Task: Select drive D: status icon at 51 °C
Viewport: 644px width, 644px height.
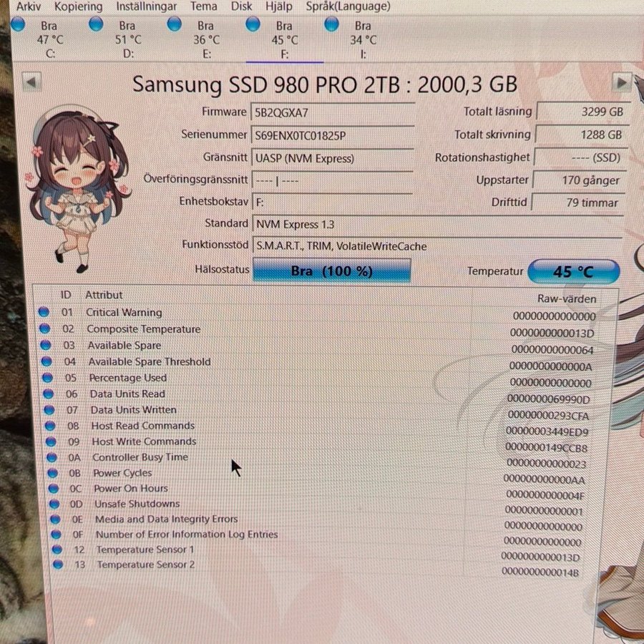Action: 97,25
